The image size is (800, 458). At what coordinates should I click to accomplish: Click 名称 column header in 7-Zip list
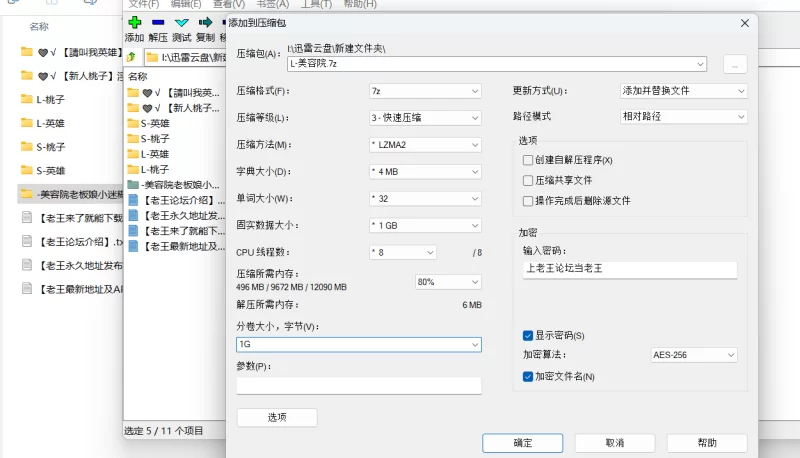pos(138,77)
